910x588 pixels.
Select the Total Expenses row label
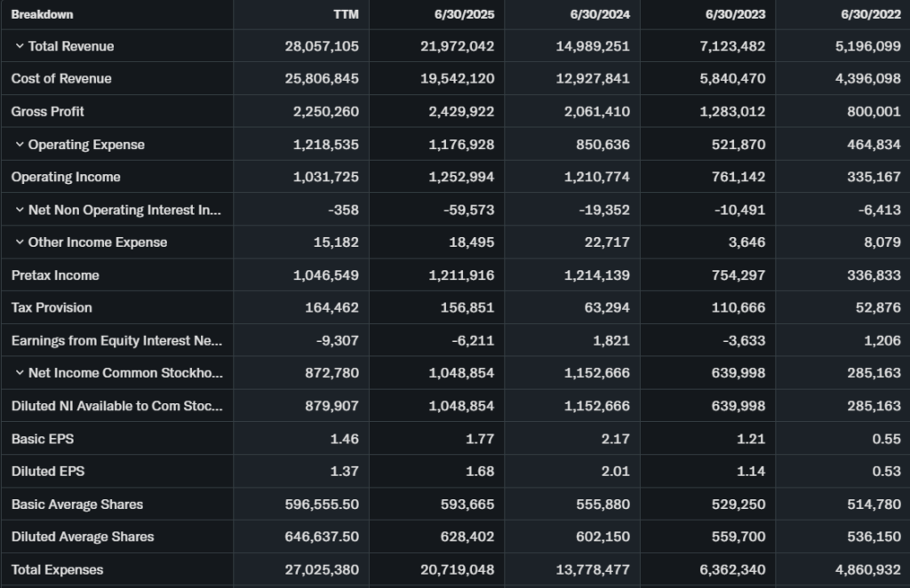(57, 570)
